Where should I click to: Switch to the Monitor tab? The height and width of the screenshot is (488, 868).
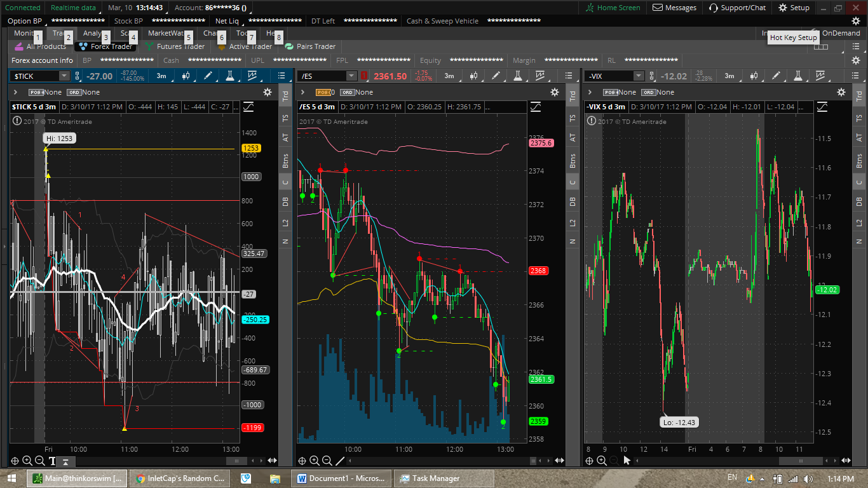pos(25,33)
